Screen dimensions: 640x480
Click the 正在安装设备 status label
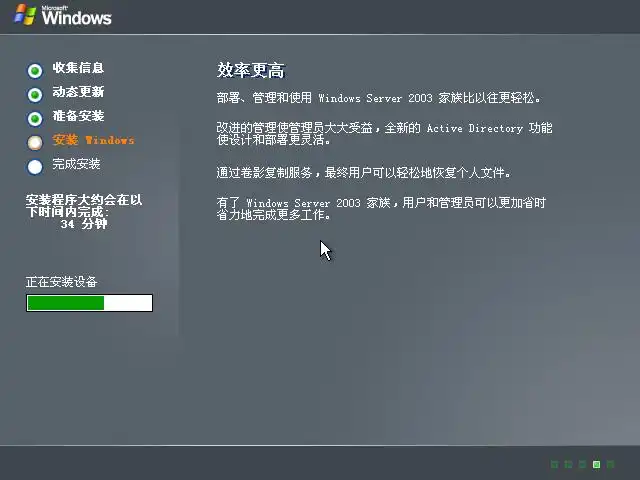(61, 282)
